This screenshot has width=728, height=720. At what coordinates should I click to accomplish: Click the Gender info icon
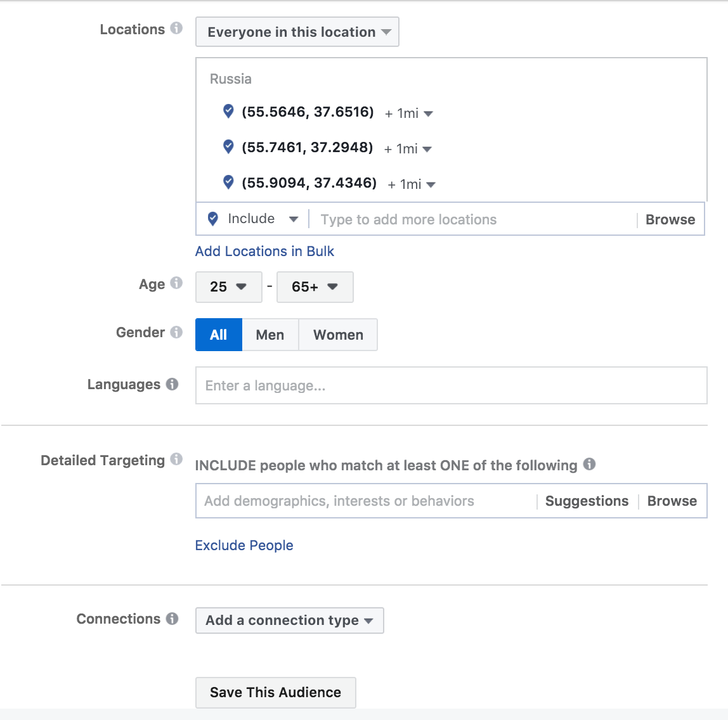tap(176, 331)
